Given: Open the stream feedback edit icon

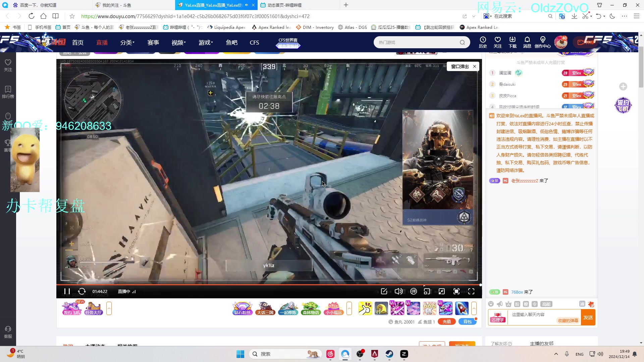Looking at the screenshot, I should (384, 291).
